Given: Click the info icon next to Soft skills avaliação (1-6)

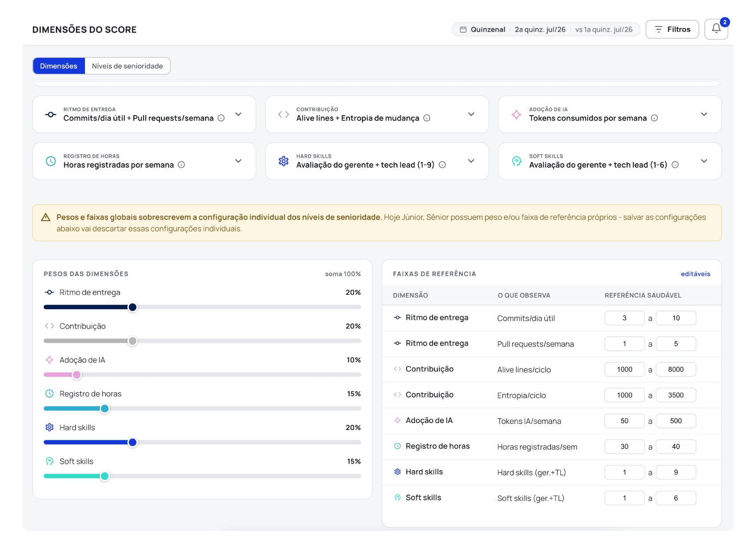Looking at the screenshot, I should click(675, 165).
